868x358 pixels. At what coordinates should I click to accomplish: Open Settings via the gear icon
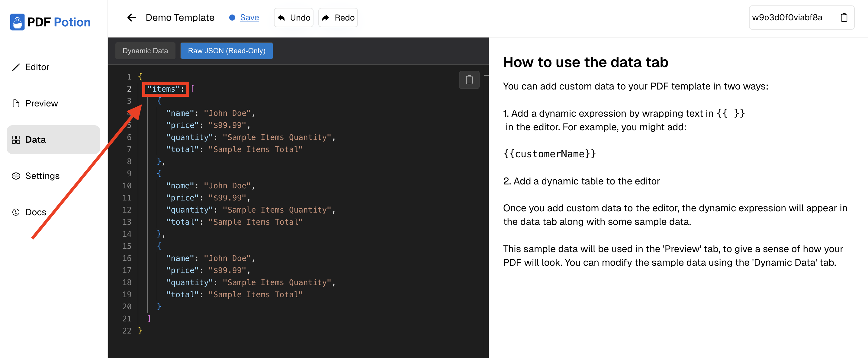16,176
